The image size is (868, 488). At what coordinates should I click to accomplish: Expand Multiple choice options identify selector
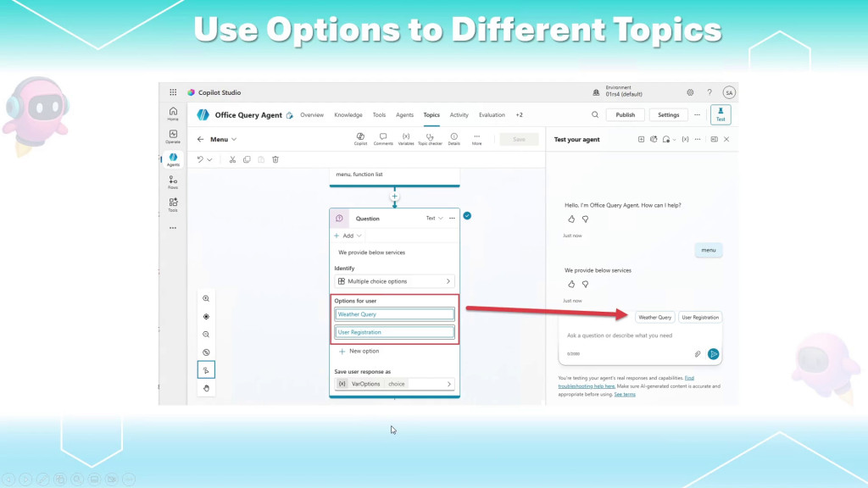coord(394,281)
